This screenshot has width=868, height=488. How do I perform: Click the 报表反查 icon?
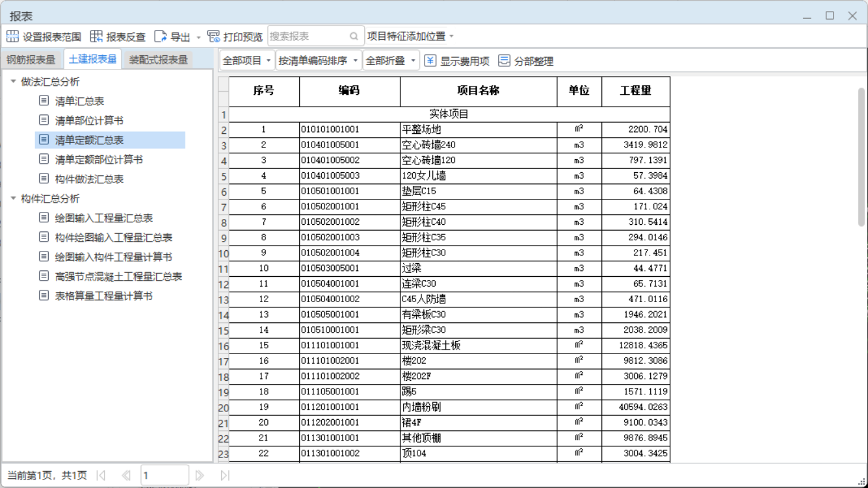[96, 36]
